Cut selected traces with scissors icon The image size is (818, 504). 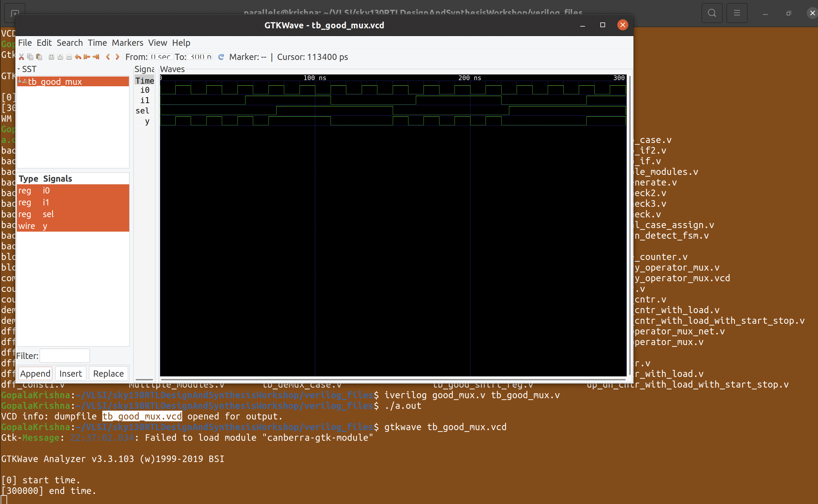pyautogui.click(x=21, y=57)
